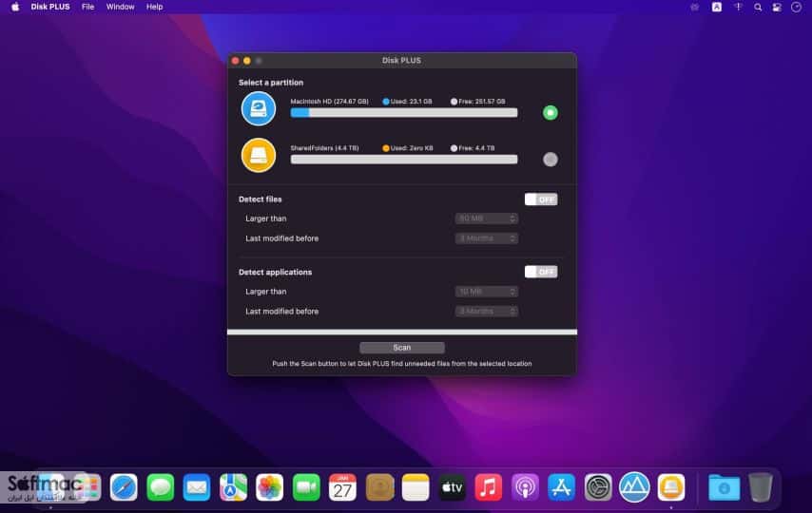The image size is (812, 513).
Task: Open Larger than dropdown under Detect applications
Action: click(486, 292)
